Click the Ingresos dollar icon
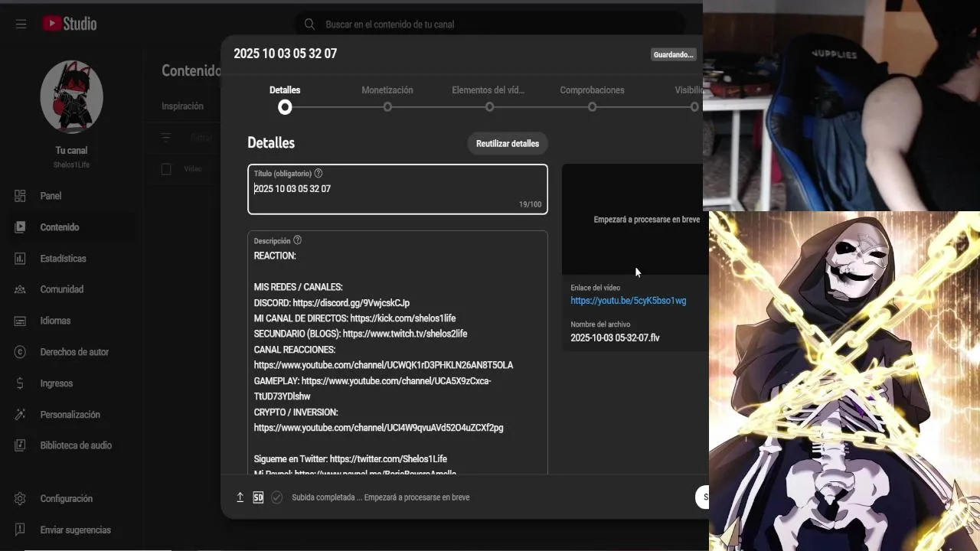Screen dimensions: 980x551 pyautogui.click(x=20, y=383)
